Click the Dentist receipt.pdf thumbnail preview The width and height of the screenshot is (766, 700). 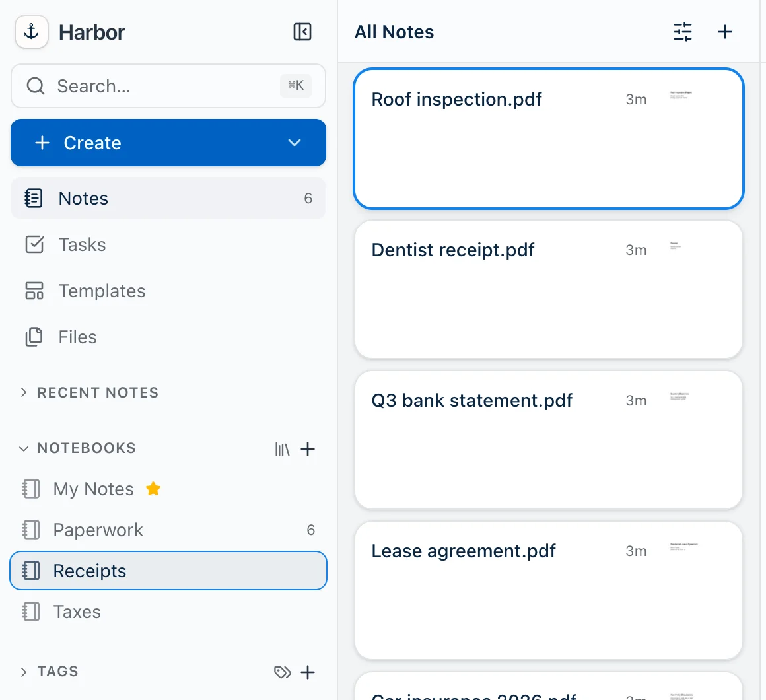pos(676,246)
